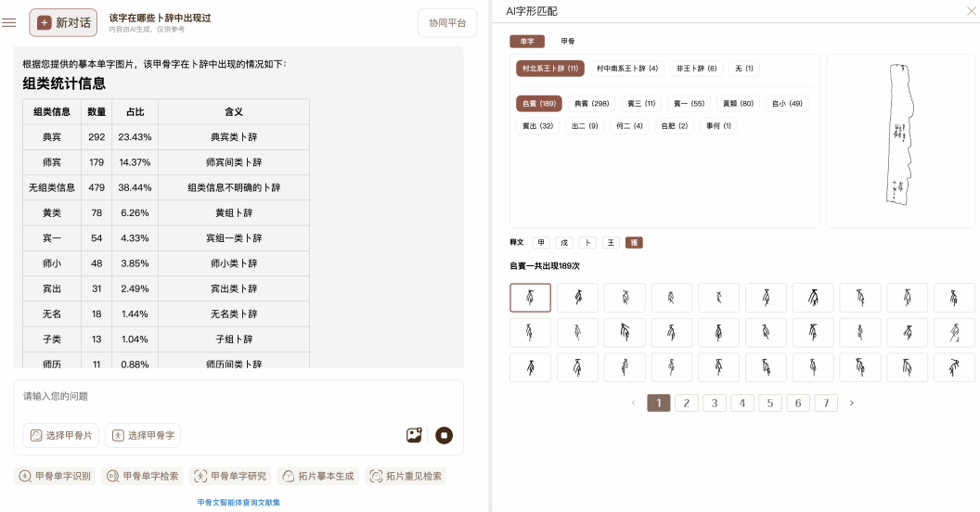Select 典賓 (298) group filter

point(591,104)
